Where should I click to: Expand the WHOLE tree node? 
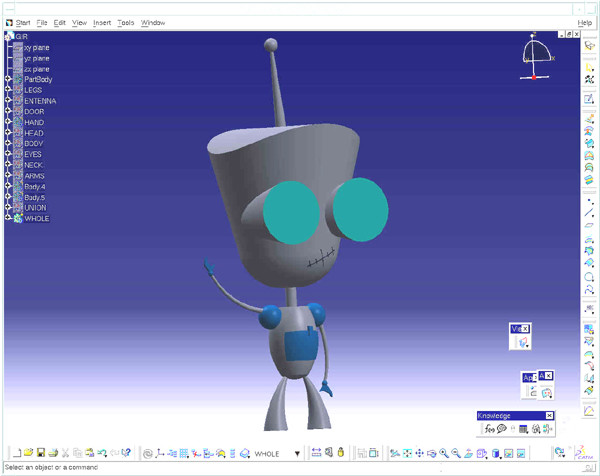click(x=8, y=217)
